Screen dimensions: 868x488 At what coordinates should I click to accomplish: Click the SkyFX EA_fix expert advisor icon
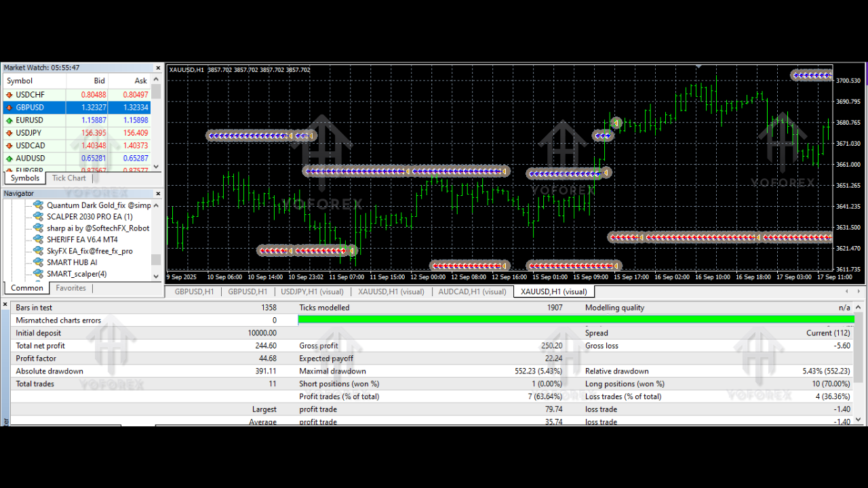[x=39, y=251]
